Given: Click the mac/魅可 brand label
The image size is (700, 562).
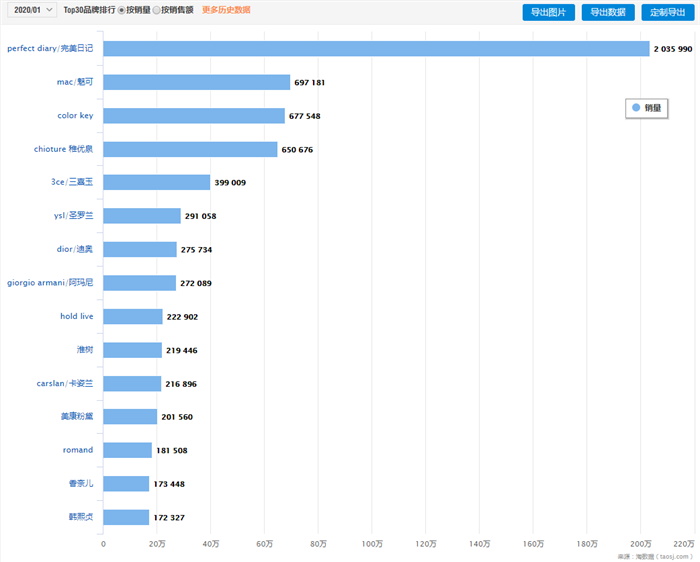Looking at the screenshot, I should pyautogui.click(x=75, y=82).
